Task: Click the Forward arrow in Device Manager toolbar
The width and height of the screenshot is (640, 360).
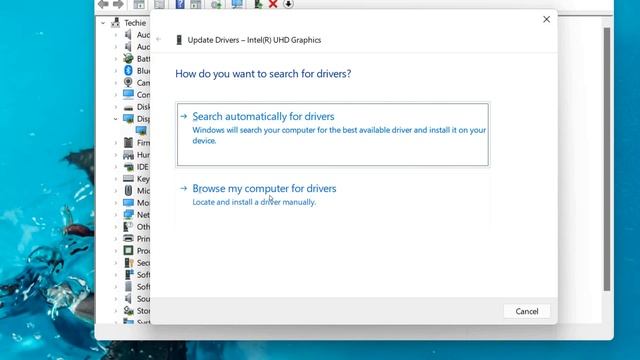Action: click(118, 4)
